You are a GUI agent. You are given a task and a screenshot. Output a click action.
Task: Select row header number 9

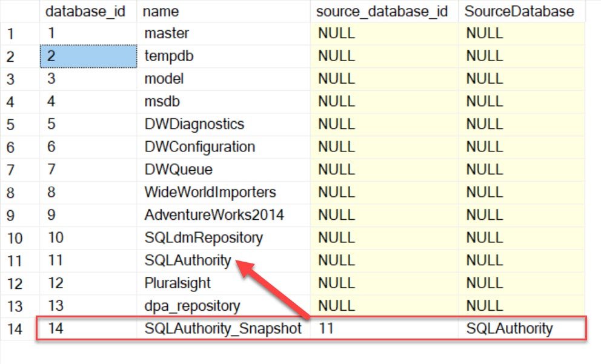(x=20, y=215)
